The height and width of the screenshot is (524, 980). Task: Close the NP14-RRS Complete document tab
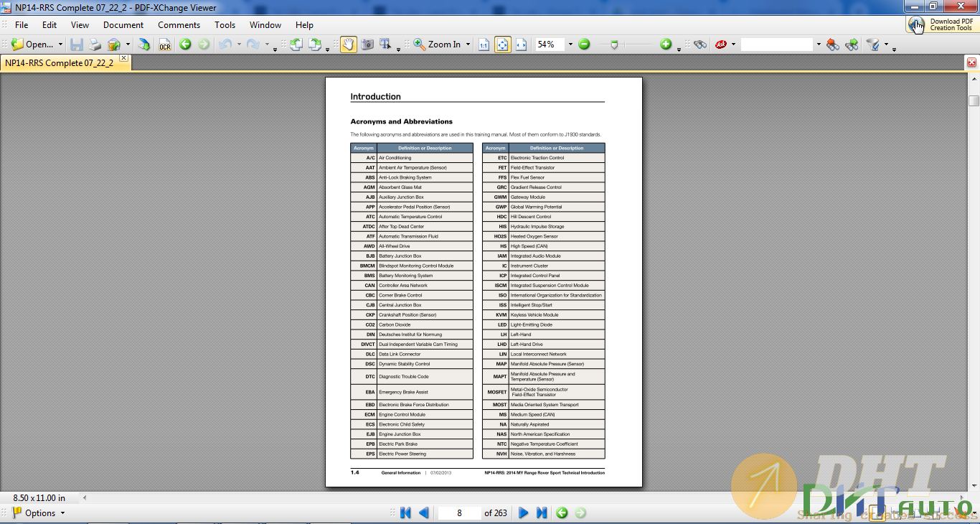123,58
